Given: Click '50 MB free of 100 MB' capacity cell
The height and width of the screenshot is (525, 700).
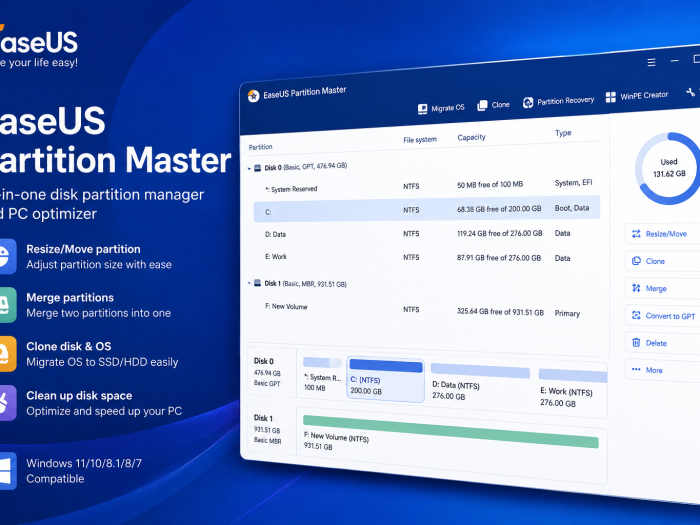Looking at the screenshot, I should 490,184.
